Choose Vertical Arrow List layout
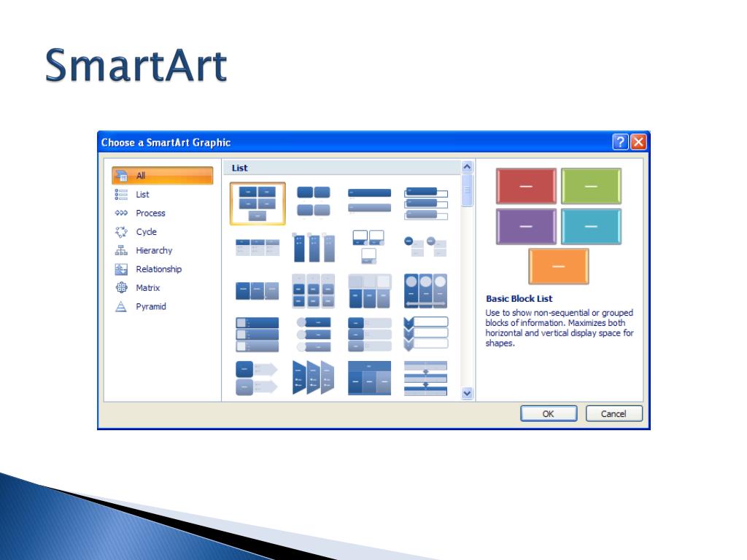Viewport: 747px width, 560px height. 256,378
